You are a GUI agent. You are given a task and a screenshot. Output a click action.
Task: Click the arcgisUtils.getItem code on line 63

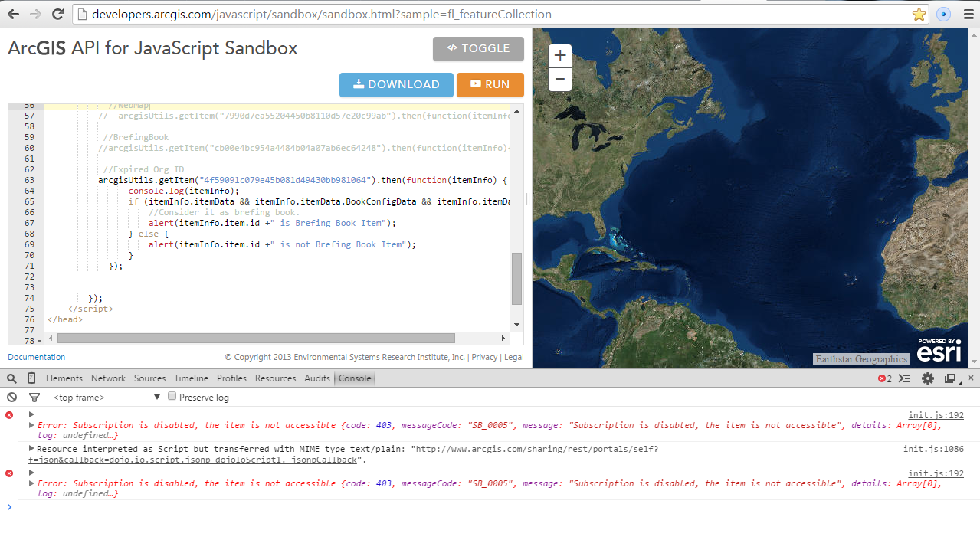[303, 180]
